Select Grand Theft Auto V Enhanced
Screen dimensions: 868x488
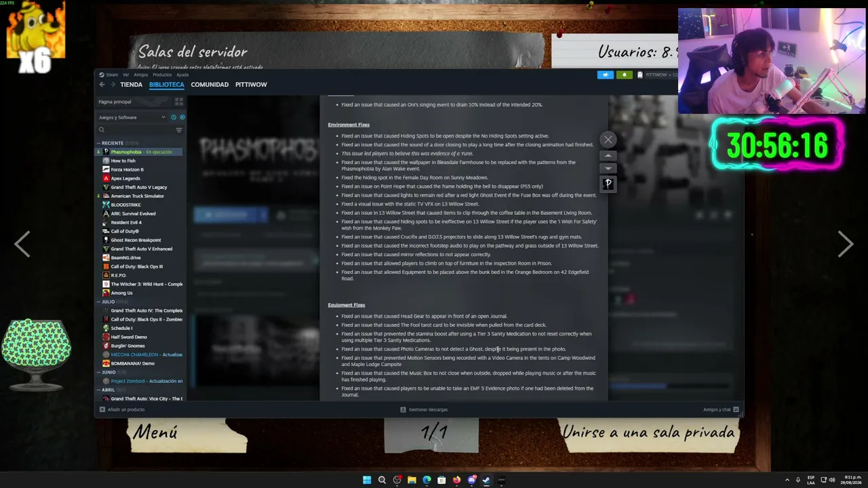[x=141, y=249]
